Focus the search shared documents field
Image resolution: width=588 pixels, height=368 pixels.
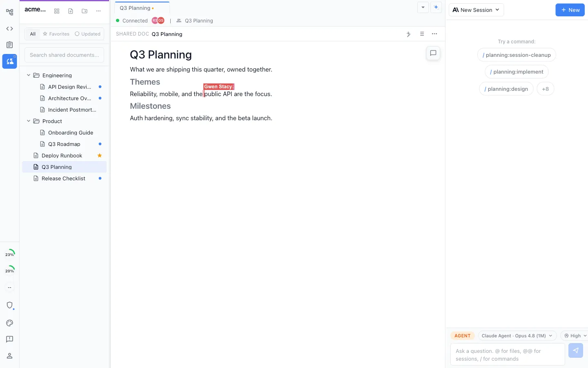pyautogui.click(x=64, y=55)
